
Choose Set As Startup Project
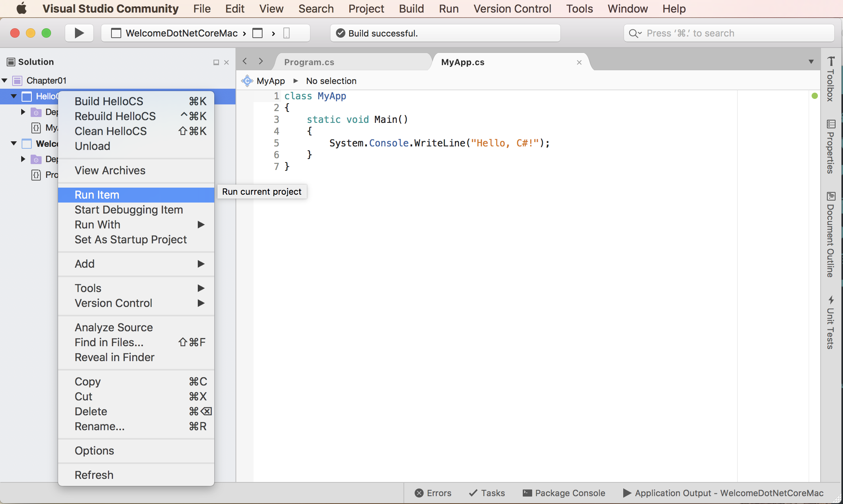(136, 239)
